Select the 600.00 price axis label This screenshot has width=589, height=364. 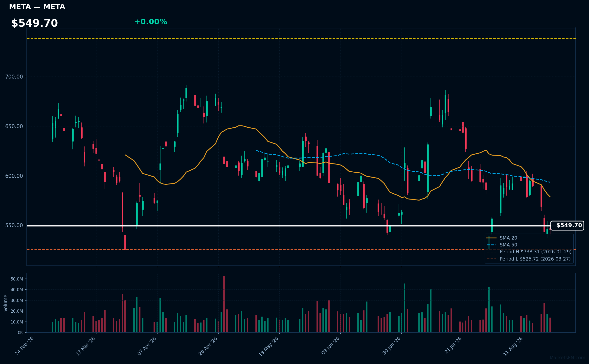click(x=14, y=176)
